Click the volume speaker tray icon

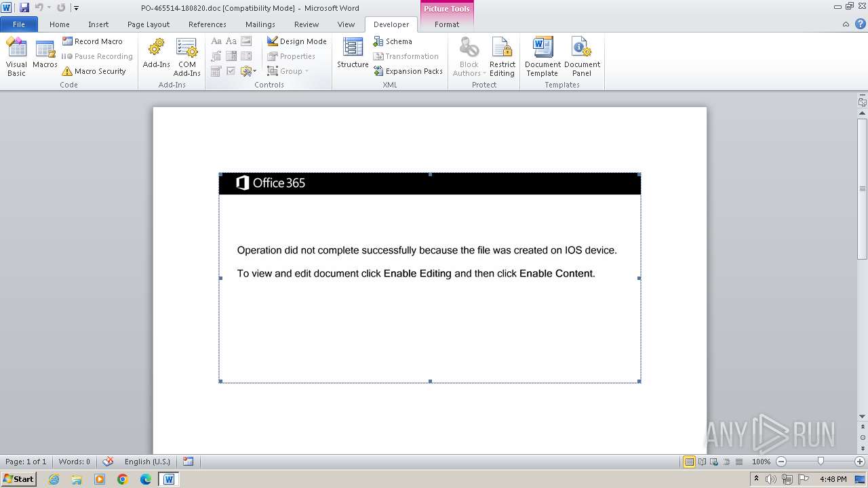coord(772,479)
